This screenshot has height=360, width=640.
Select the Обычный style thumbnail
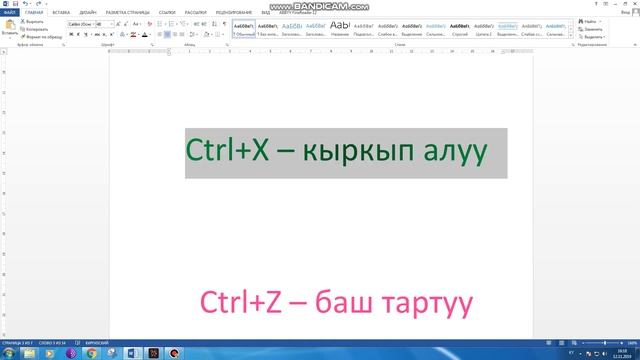pyautogui.click(x=244, y=29)
